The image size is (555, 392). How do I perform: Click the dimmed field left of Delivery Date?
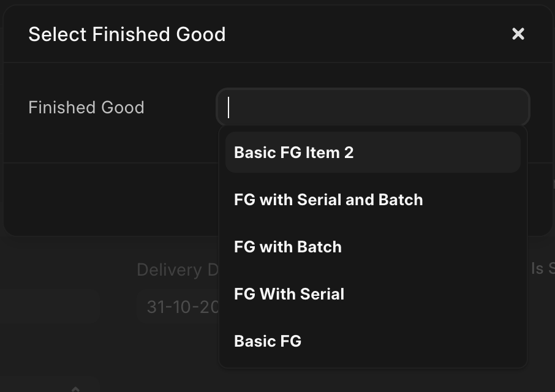(x=49, y=307)
